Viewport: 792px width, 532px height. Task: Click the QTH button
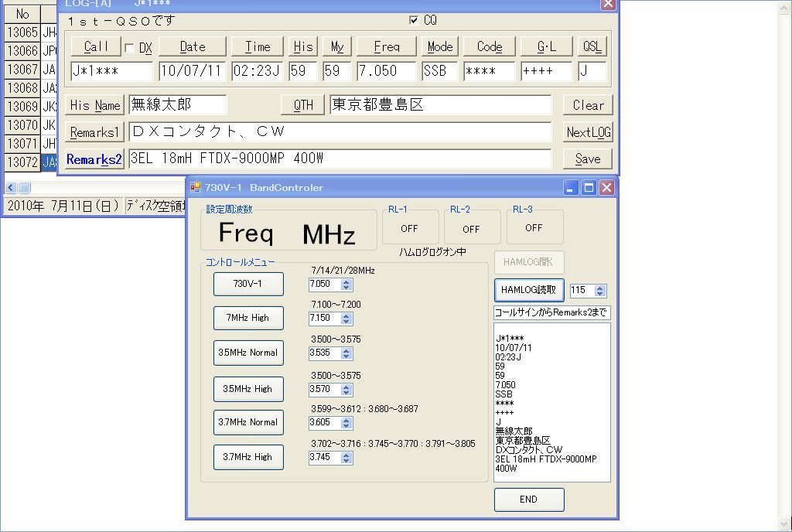(x=303, y=105)
